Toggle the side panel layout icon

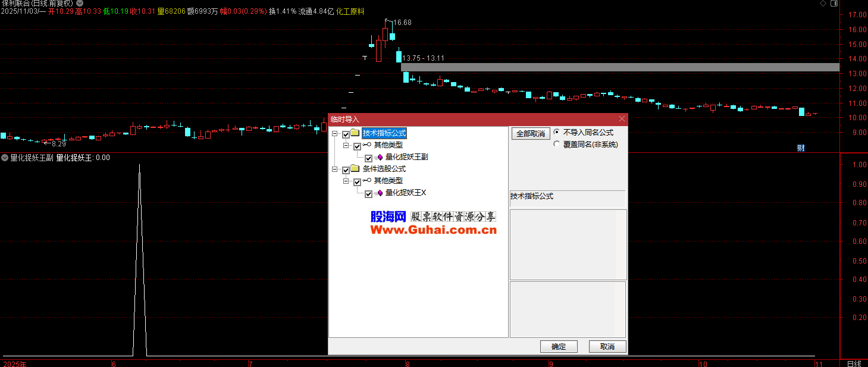(833, 4)
